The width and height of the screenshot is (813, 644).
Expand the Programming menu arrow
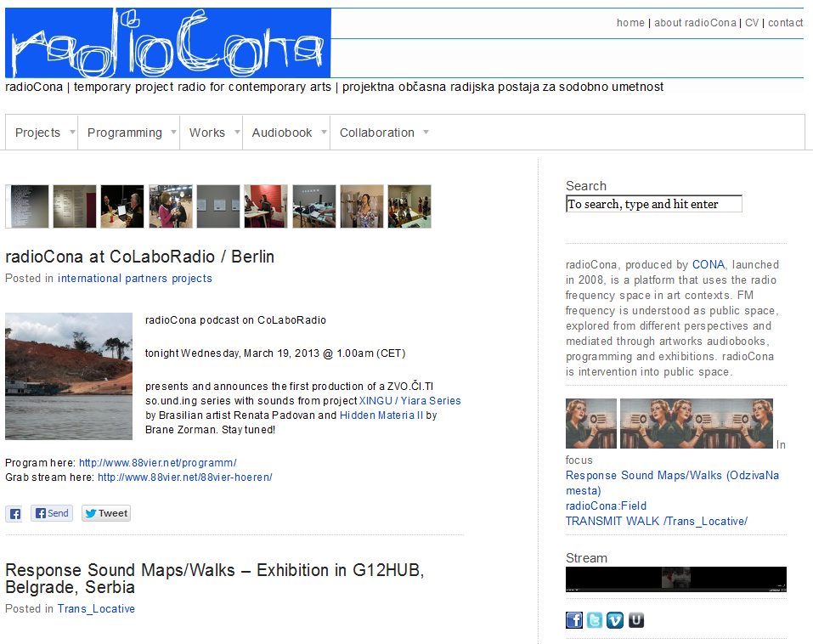click(173, 133)
